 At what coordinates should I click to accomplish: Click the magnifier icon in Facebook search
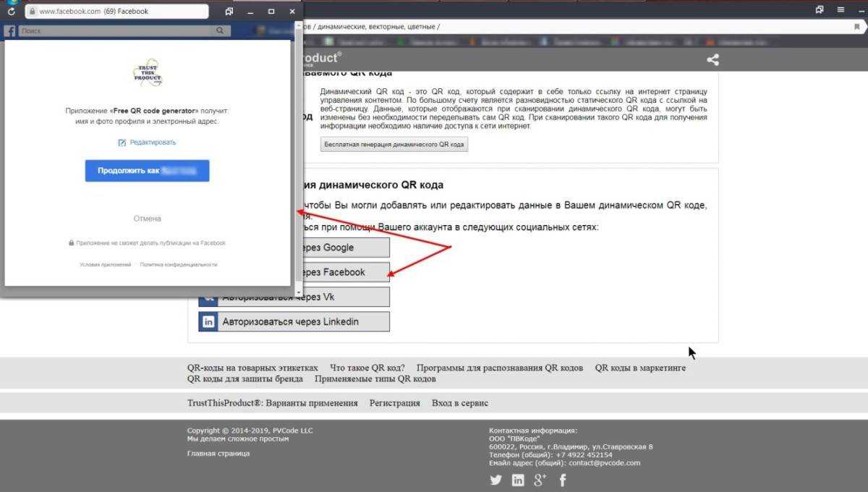coord(220,31)
